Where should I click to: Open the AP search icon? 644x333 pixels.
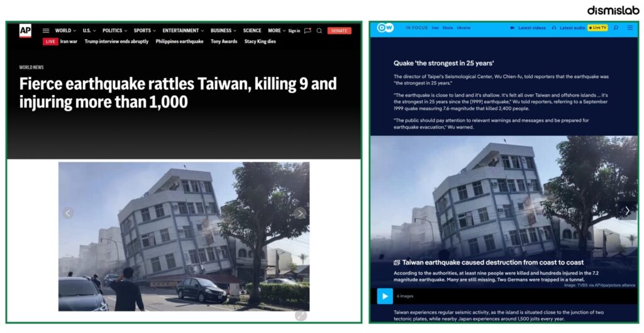(x=319, y=31)
